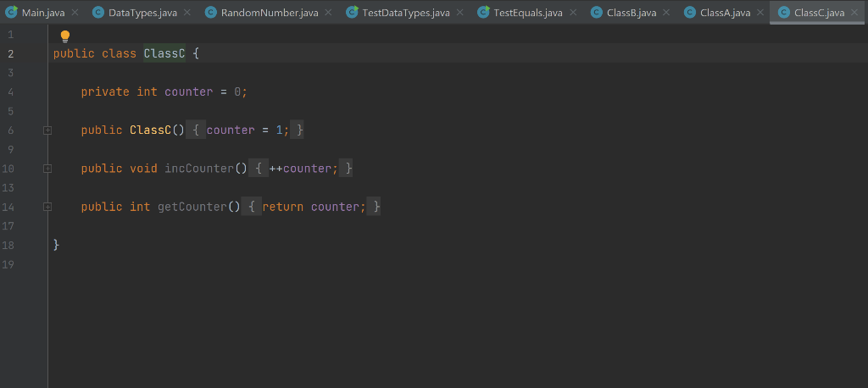This screenshot has height=388, width=868.
Task: Click line number 10 in gutter
Action: coord(8,169)
